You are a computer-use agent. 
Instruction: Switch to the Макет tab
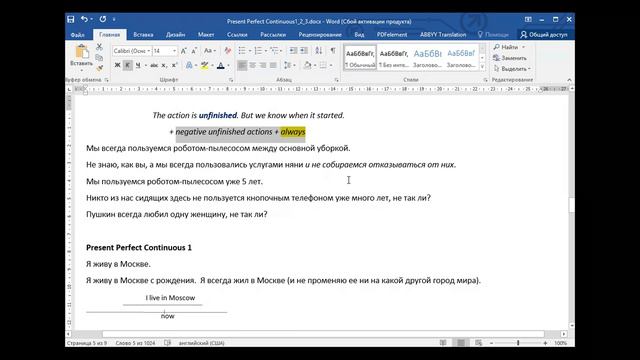(x=206, y=35)
